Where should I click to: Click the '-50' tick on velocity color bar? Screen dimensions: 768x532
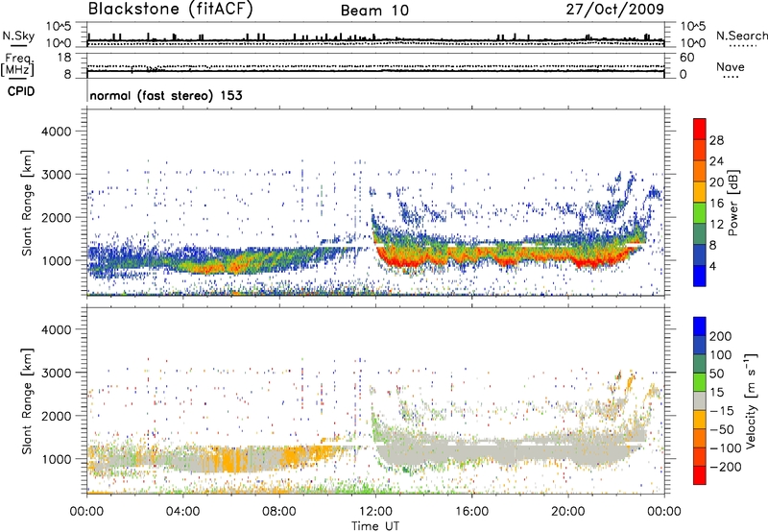tap(723, 429)
